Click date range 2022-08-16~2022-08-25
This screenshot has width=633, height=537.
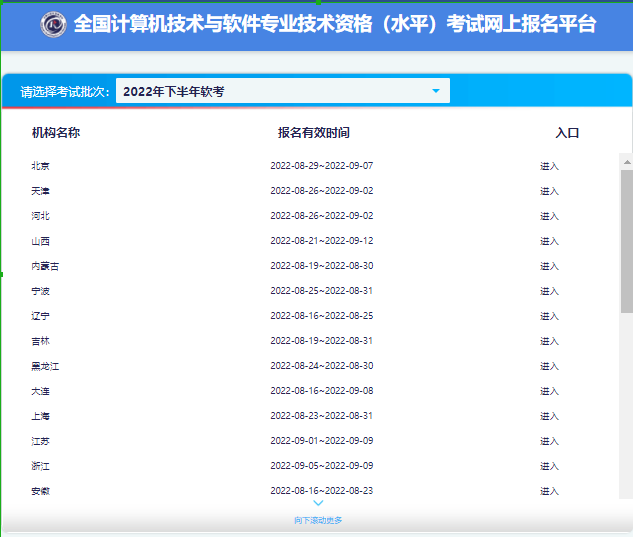(322, 316)
